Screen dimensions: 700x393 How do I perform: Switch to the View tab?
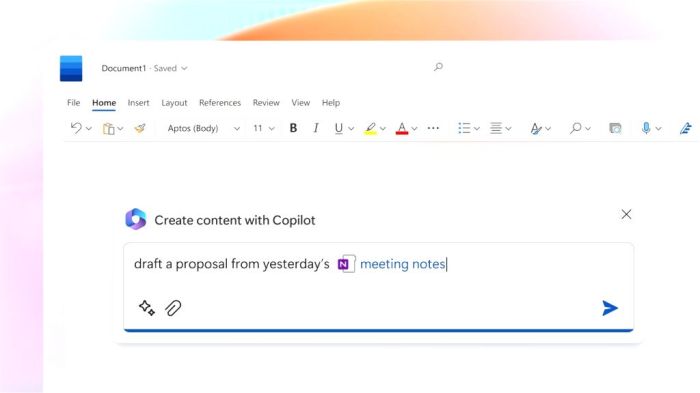tap(301, 103)
